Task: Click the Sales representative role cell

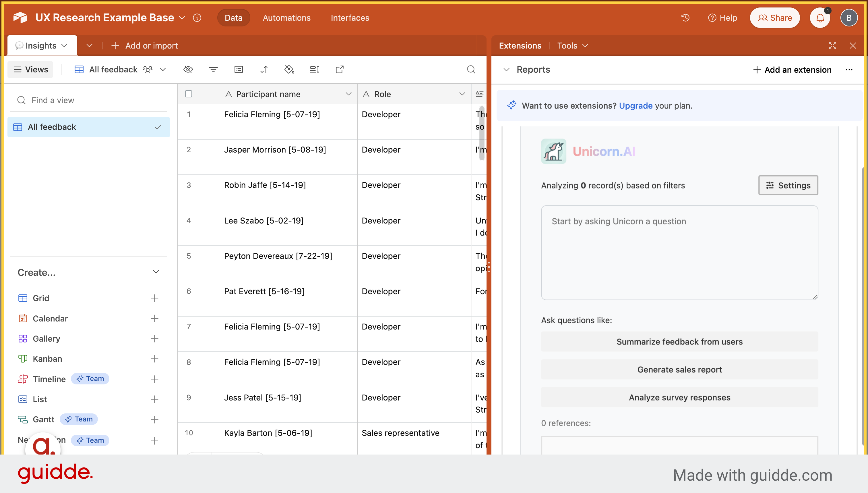Action: point(414,439)
